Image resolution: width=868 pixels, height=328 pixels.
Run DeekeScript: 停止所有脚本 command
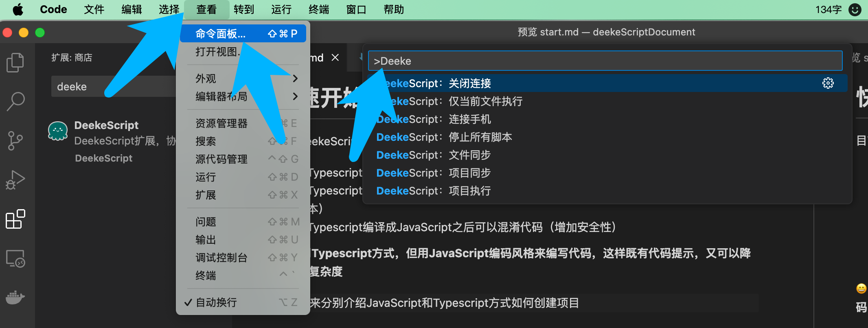[444, 137]
